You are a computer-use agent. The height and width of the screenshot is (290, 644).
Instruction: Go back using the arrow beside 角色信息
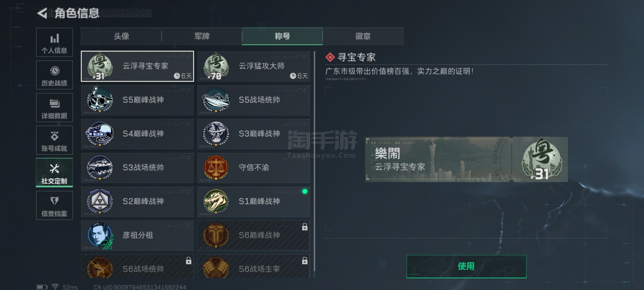(42, 13)
